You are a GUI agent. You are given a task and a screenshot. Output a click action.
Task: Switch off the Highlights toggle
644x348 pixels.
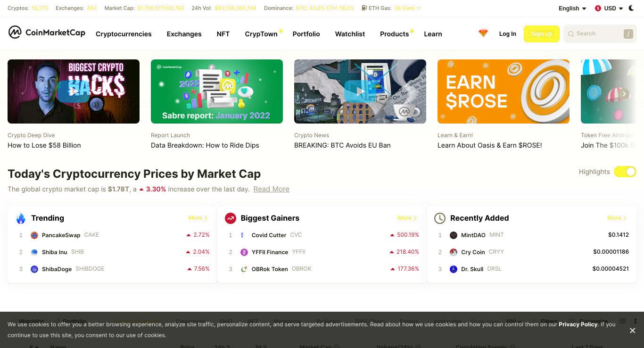coord(625,172)
